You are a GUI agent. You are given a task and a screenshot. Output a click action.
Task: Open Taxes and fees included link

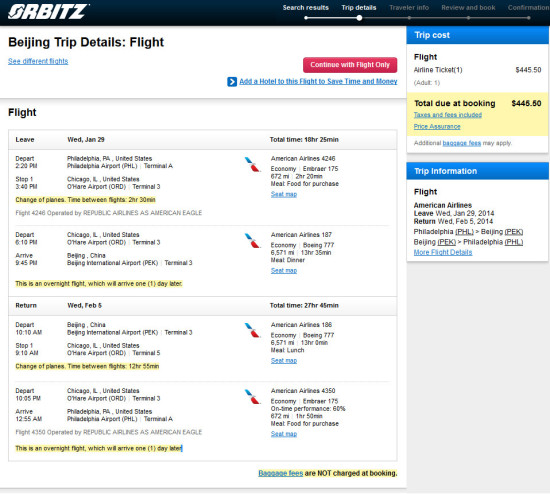tap(448, 115)
